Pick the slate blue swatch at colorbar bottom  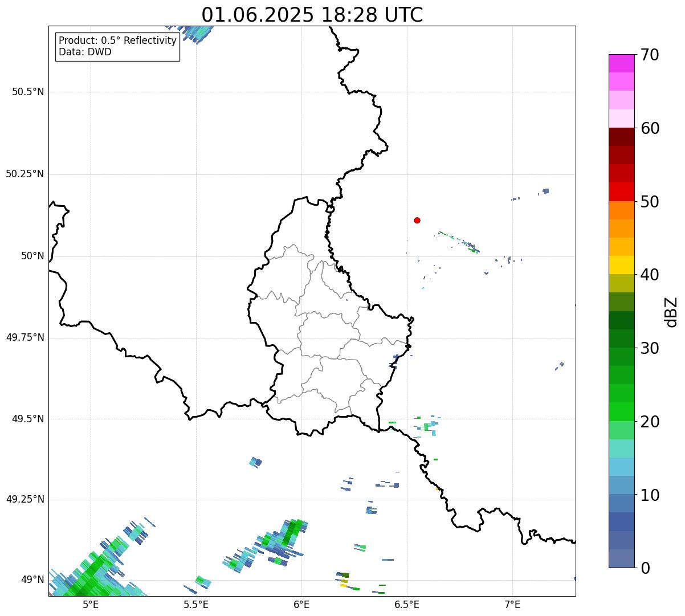click(621, 558)
